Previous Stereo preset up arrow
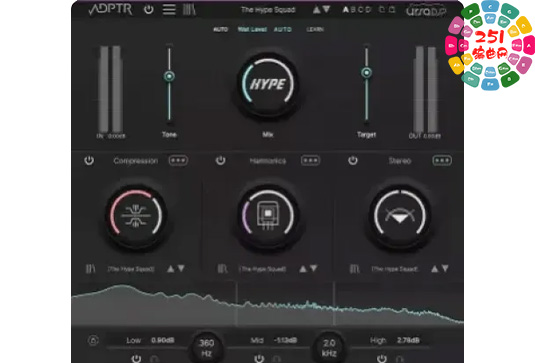This screenshot has width=535, height=363. (x=435, y=269)
